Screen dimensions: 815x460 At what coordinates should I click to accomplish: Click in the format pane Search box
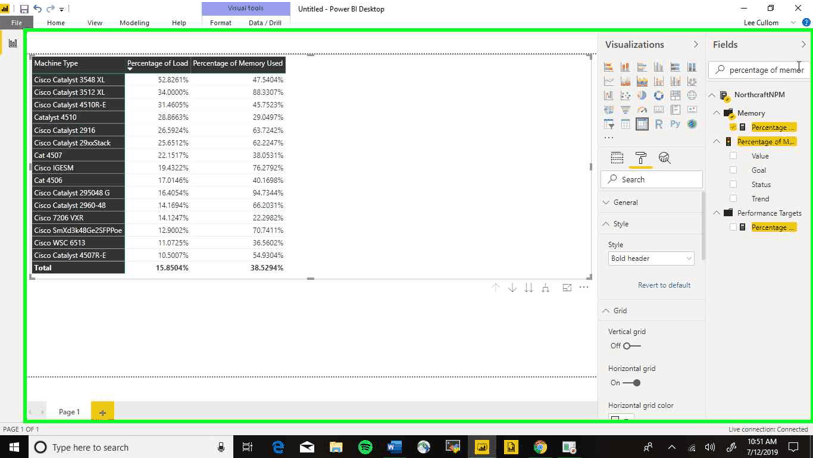[x=651, y=179]
